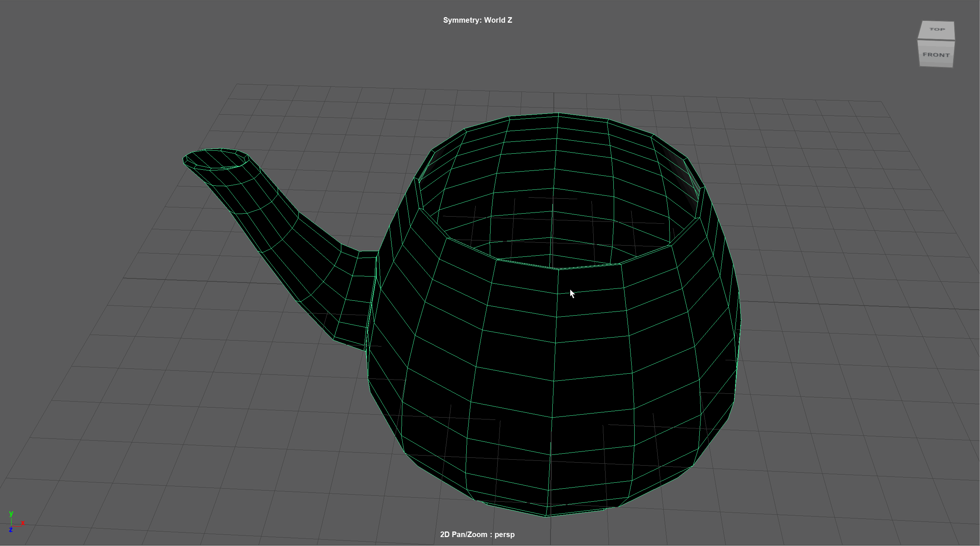Screen dimensions: 980x546
Task: Click the 'Symmetry: World Z' heads-up text
Action: (478, 20)
